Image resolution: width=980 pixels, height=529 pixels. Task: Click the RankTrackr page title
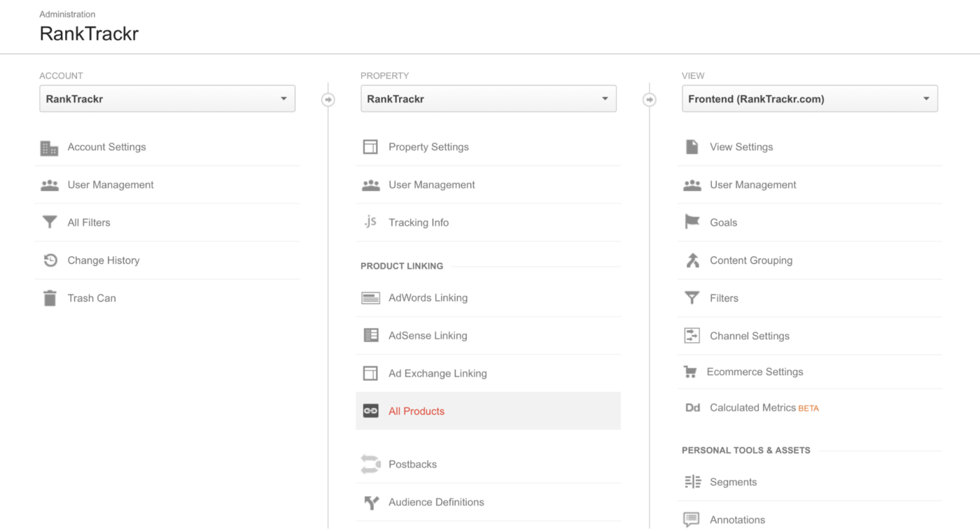tap(89, 34)
